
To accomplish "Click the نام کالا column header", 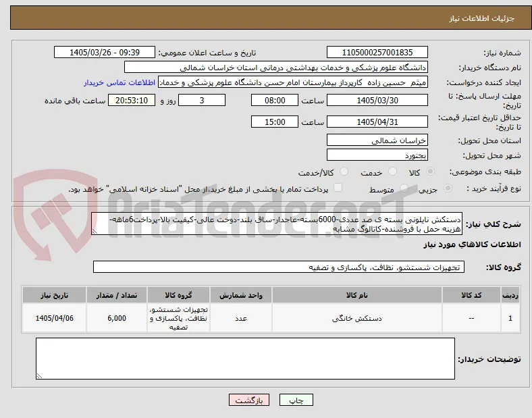I will [x=357, y=295].
